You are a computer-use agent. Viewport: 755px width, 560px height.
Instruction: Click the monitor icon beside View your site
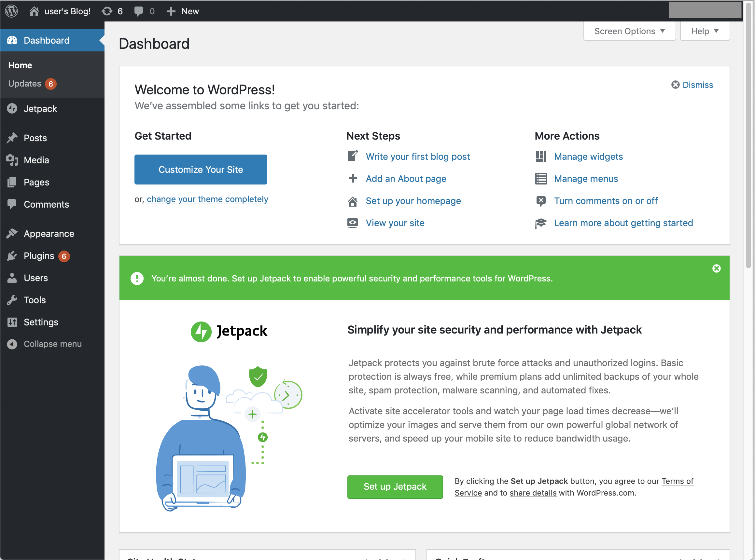pos(353,224)
